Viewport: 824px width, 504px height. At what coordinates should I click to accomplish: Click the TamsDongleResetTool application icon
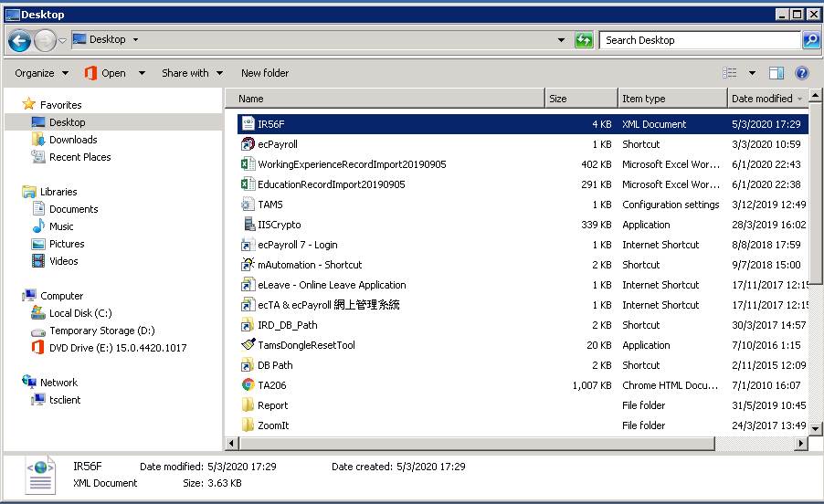tap(248, 345)
